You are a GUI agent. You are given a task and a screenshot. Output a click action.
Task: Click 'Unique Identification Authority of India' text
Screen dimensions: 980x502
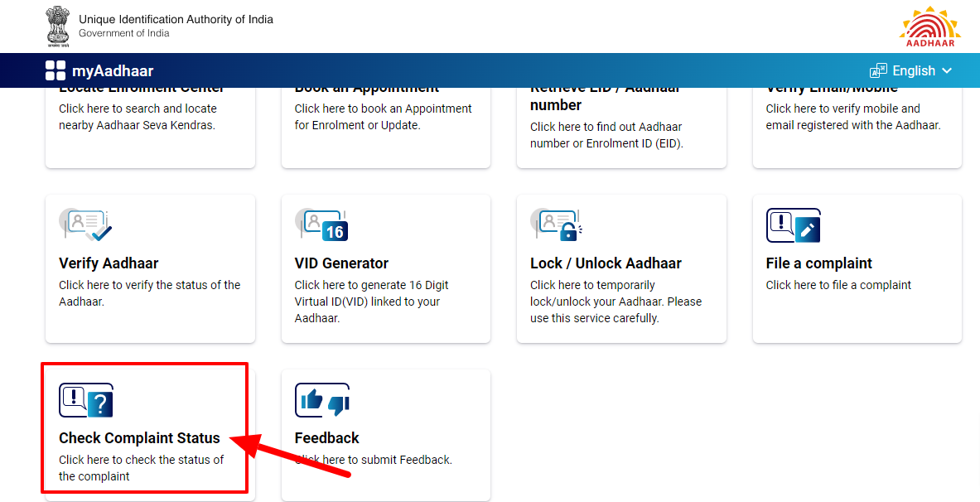[x=176, y=19]
